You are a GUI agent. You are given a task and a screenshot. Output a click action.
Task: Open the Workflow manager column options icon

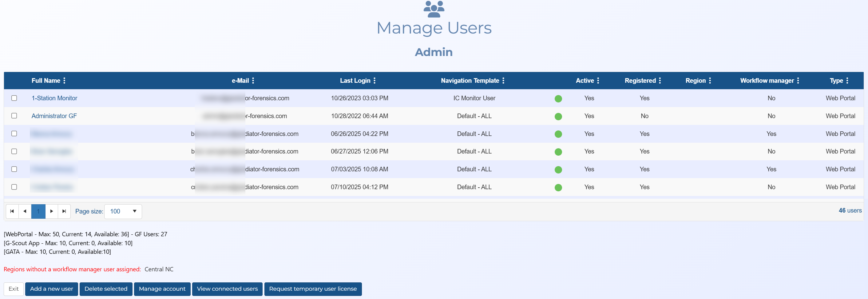point(798,81)
